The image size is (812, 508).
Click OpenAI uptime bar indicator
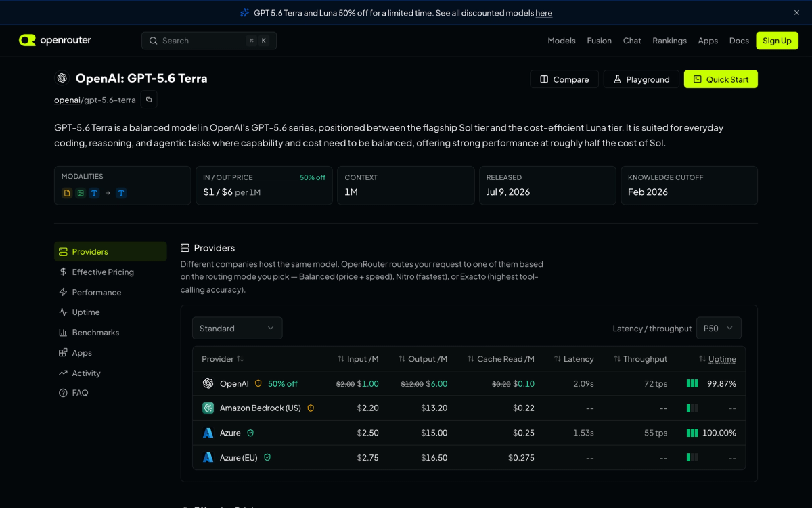(692, 383)
